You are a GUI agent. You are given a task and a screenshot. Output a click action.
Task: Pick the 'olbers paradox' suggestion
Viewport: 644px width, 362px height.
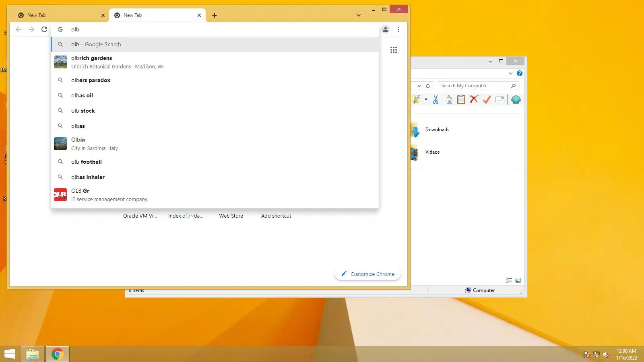215,80
